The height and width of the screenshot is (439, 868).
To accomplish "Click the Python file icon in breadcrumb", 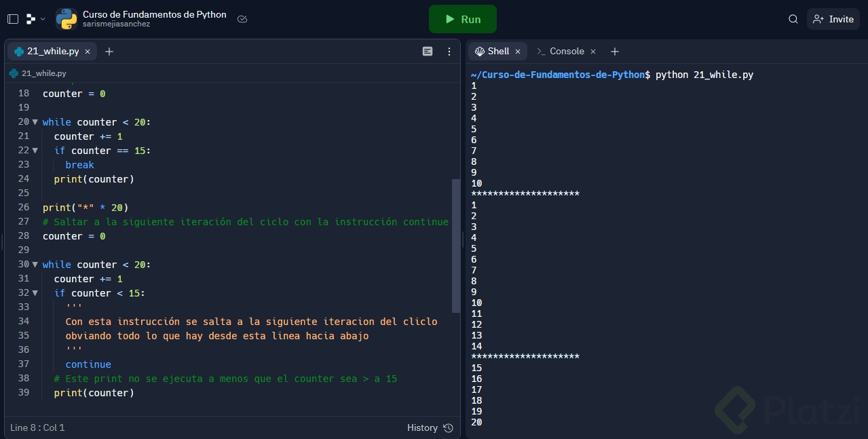I will 14,73.
